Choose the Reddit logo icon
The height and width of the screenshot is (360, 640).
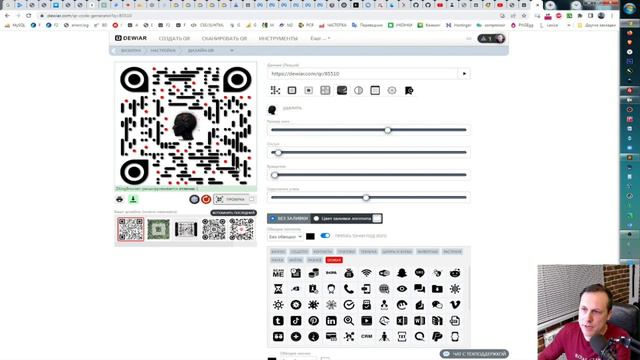455,273
